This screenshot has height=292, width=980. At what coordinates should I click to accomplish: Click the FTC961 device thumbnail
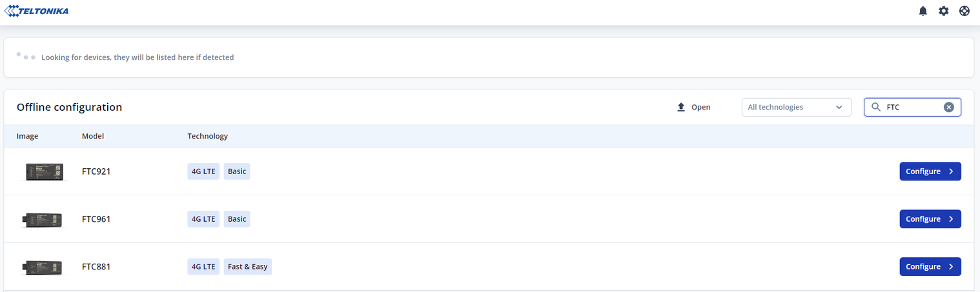(x=43, y=219)
